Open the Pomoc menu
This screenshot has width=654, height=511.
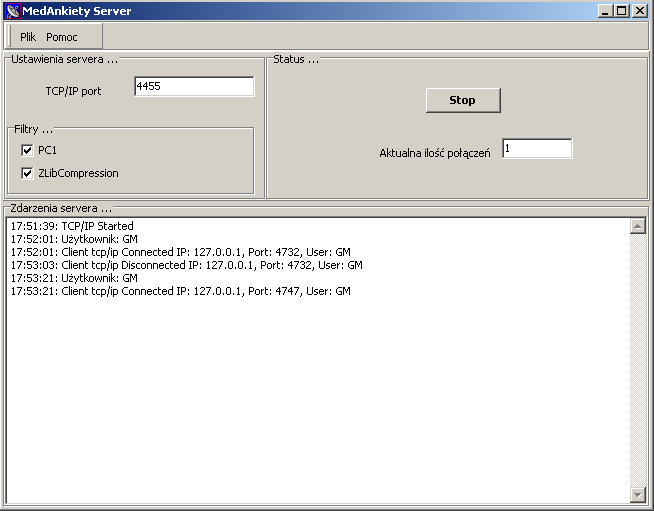61,37
